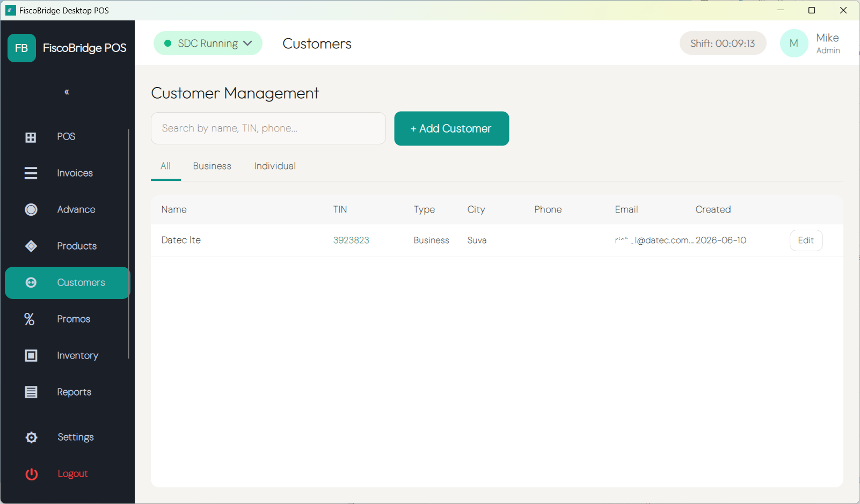Edit the Datec Ite customer
The height and width of the screenshot is (504, 860).
806,240
